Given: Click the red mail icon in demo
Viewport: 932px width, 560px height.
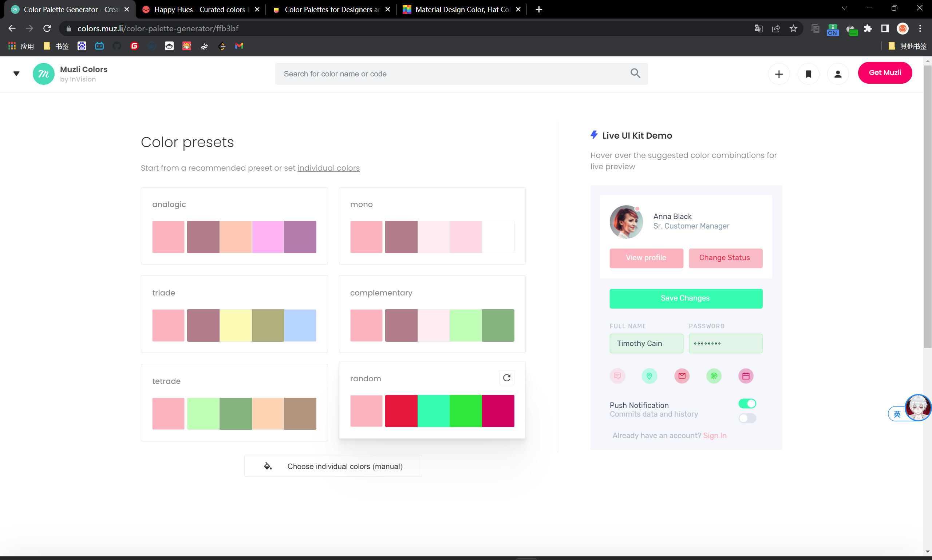Looking at the screenshot, I should point(682,376).
